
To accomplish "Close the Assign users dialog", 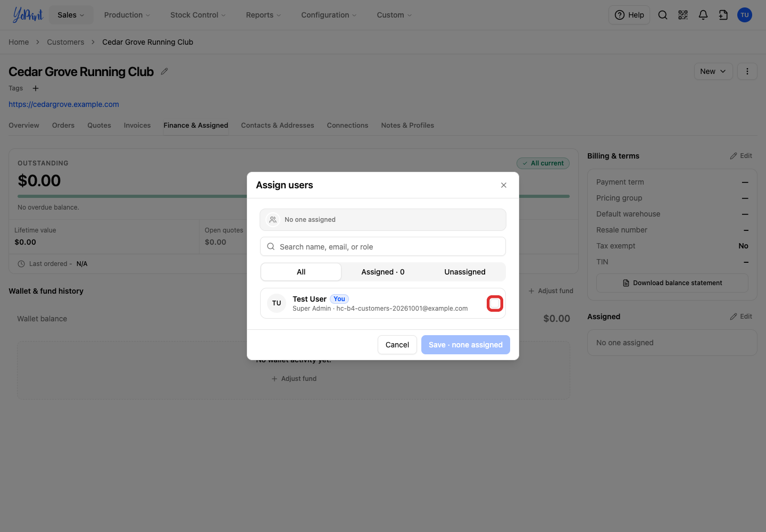I will point(504,185).
